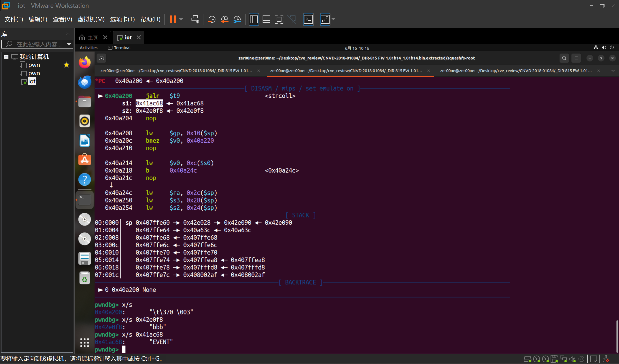This screenshot has height=364, width=619.
Task: Open the Terminal app menu in top bar
Action: click(x=119, y=48)
